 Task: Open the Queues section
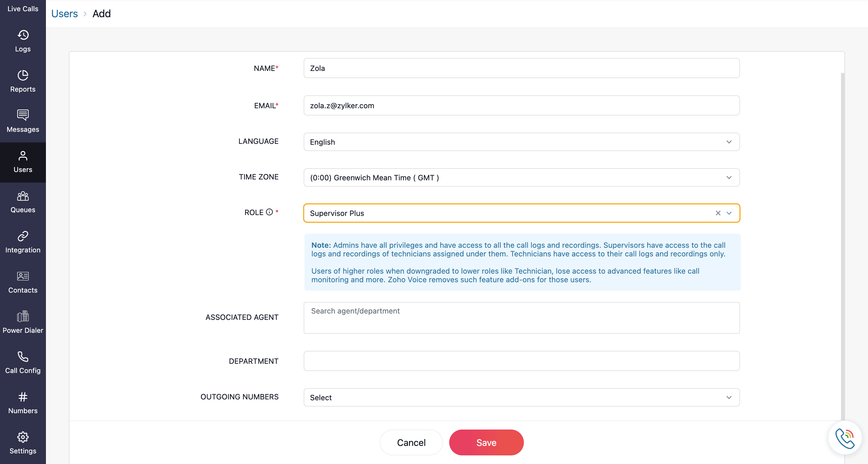click(x=23, y=202)
